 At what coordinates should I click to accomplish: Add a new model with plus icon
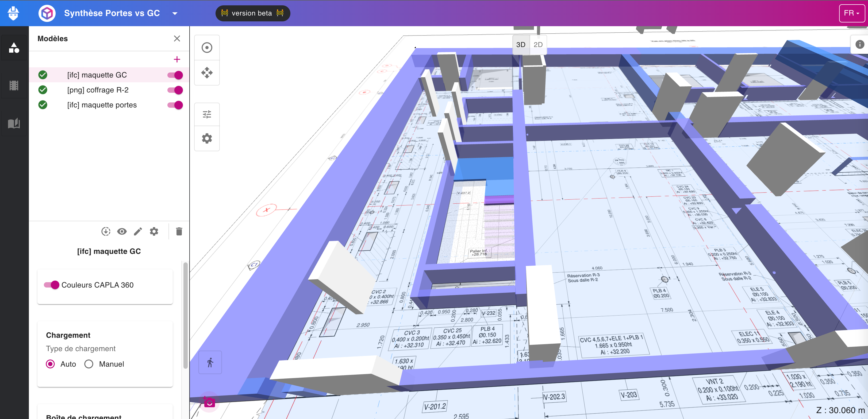(177, 59)
